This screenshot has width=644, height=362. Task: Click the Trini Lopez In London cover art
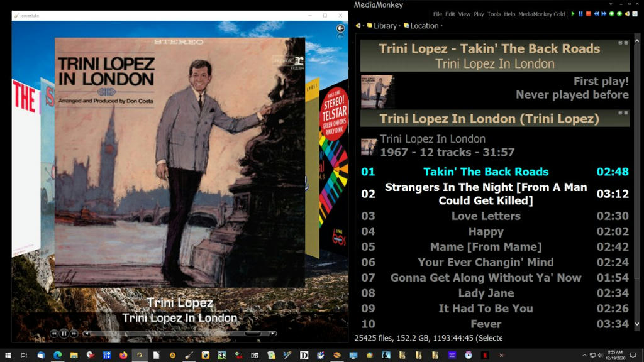(x=180, y=163)
